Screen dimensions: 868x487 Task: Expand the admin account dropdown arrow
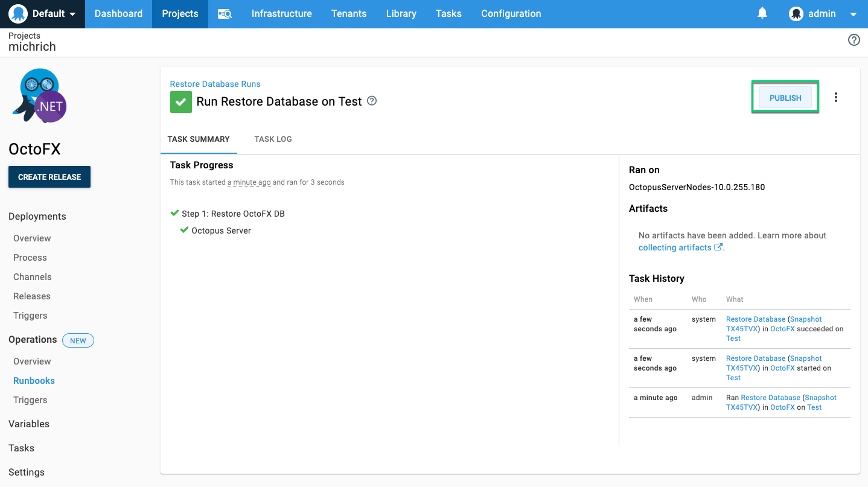[x=854, y=13]
